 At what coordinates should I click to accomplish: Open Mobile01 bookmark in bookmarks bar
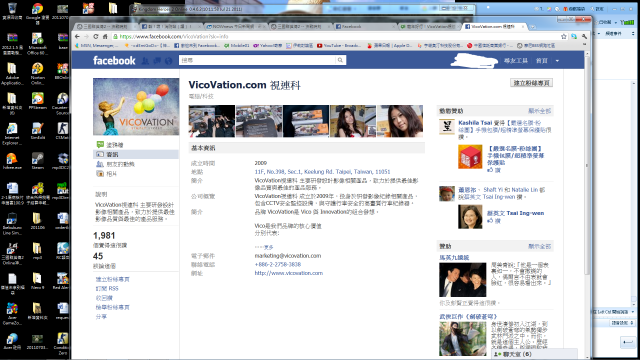237,46
